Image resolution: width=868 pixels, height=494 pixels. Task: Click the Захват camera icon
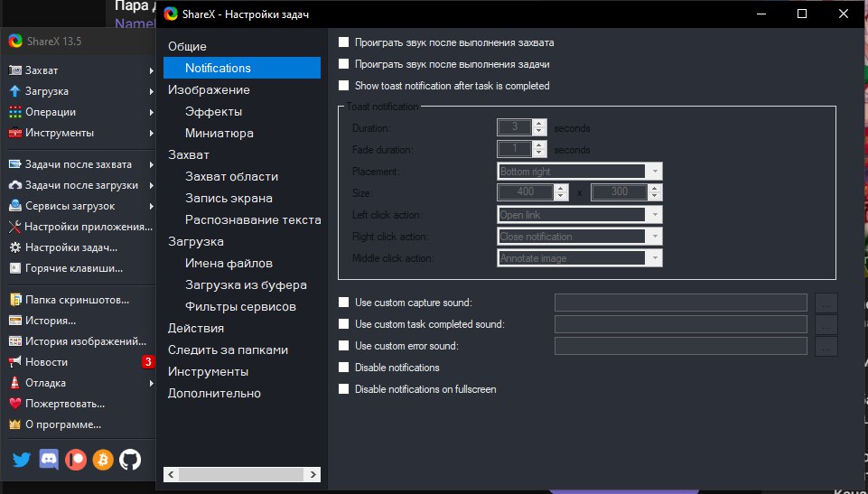(x=15, y=70)
